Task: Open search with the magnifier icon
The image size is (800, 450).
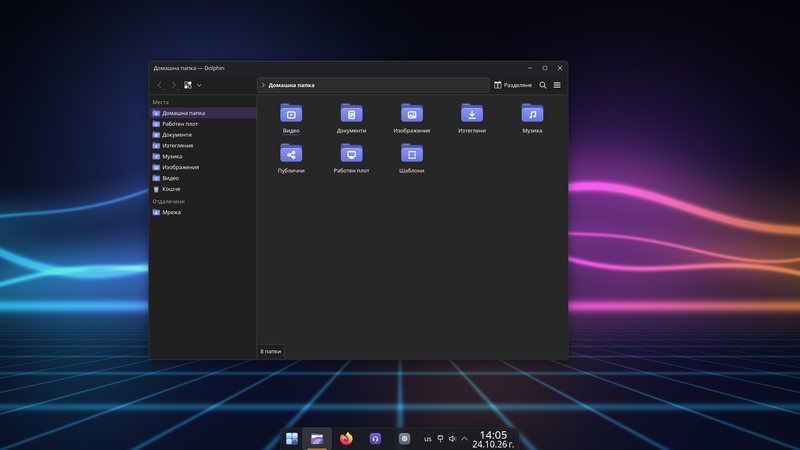Action: point(543,85)
